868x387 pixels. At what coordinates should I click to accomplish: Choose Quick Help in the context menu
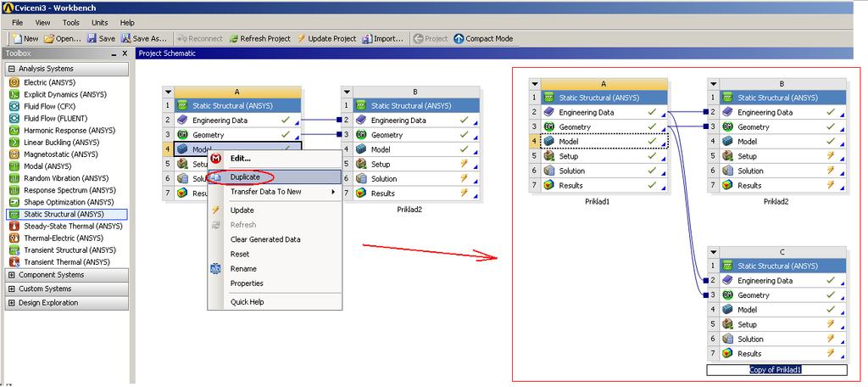tap(275, 302)
